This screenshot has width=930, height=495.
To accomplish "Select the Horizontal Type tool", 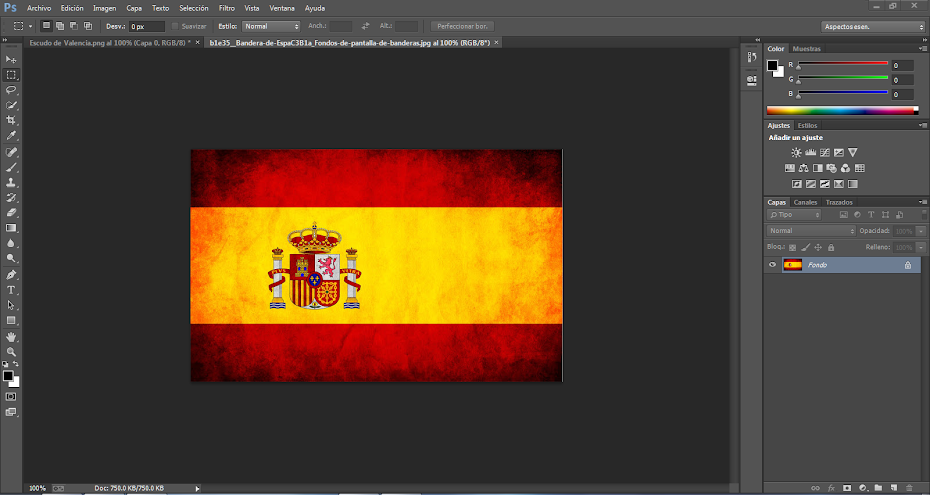I will click(11, 290).
